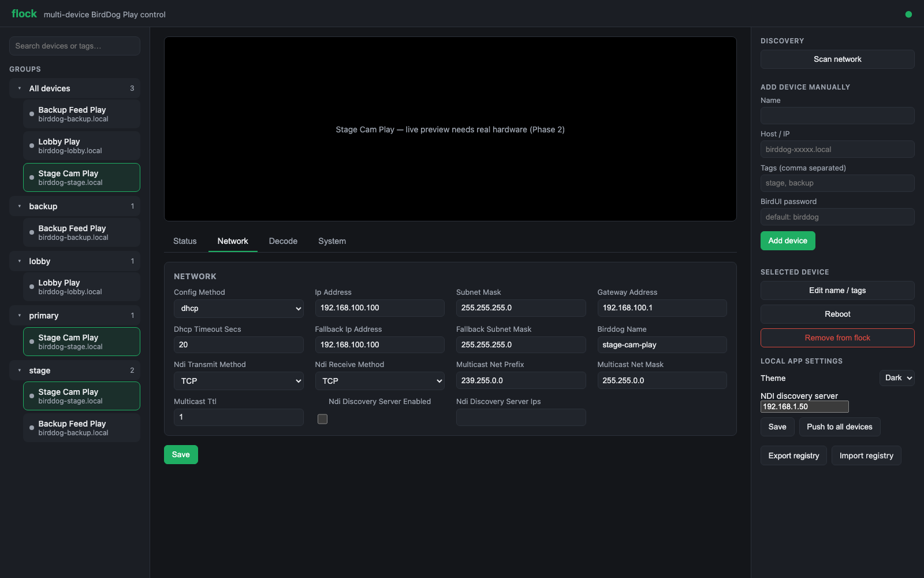Screen dimensions: 924x578
Task: Select Backup Feed Play in stage group
Action: point(81,428)
